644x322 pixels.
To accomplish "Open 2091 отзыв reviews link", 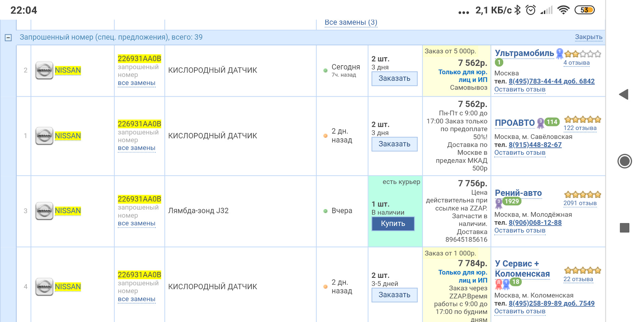I will click(x=580, y=203).
